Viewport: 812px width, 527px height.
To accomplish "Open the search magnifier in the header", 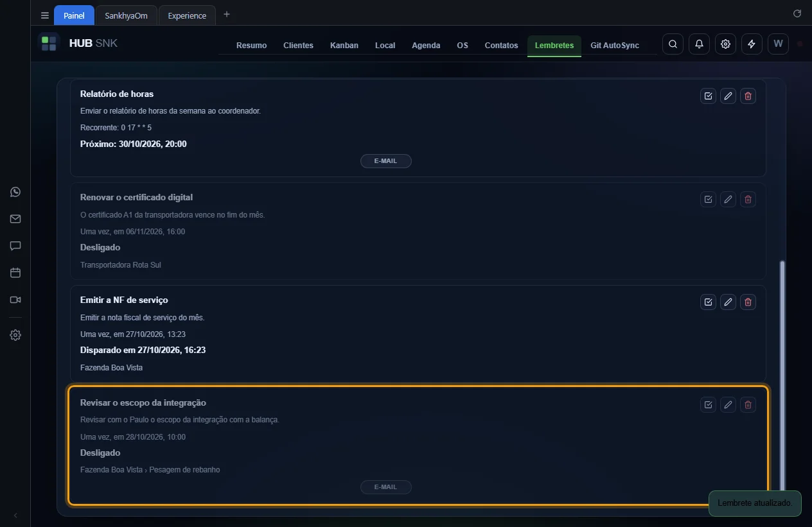I will tap(673, 44).
